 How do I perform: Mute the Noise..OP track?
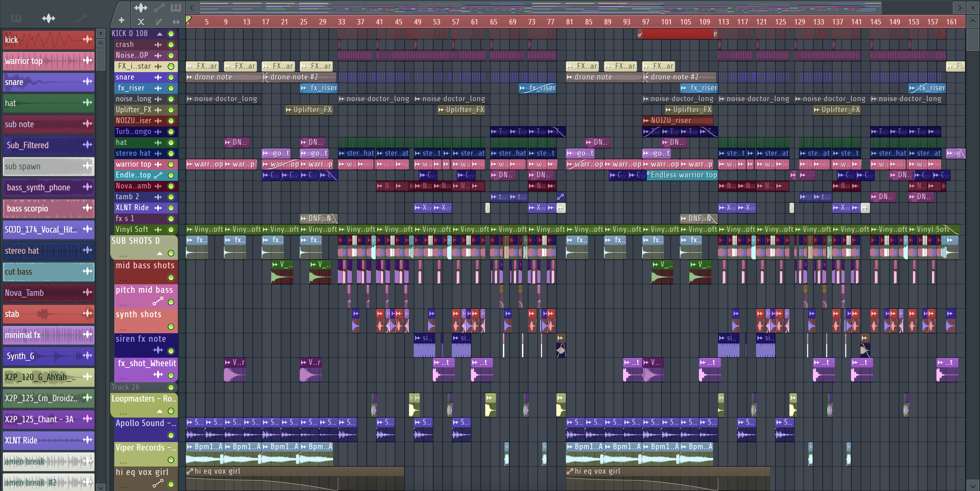click(x=171, y=55)
